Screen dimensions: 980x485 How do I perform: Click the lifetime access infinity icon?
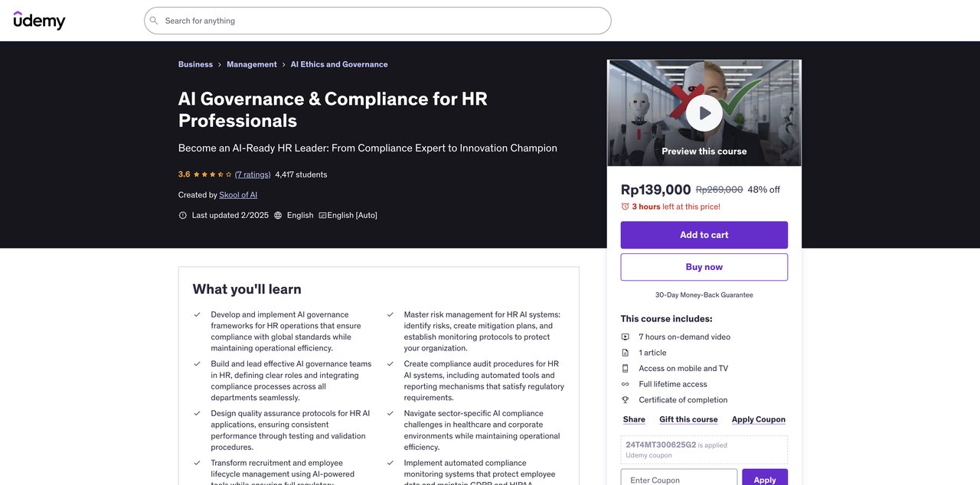[x=625, y=384]
